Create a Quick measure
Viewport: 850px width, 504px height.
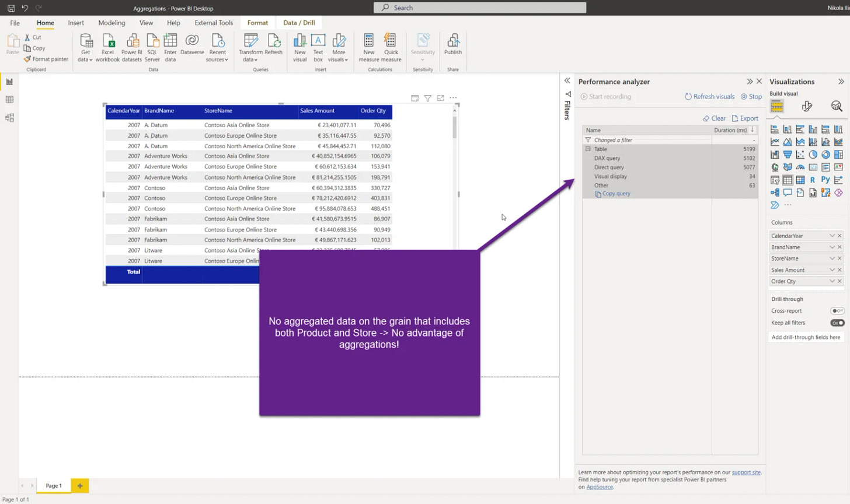coord(391,48)
